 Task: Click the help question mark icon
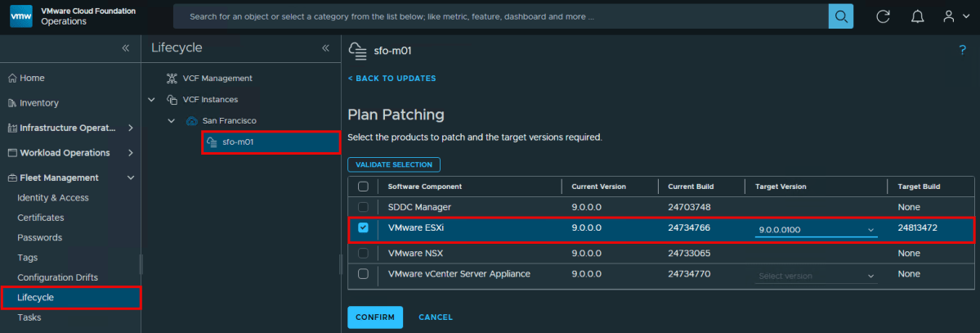tap(962, 51)
